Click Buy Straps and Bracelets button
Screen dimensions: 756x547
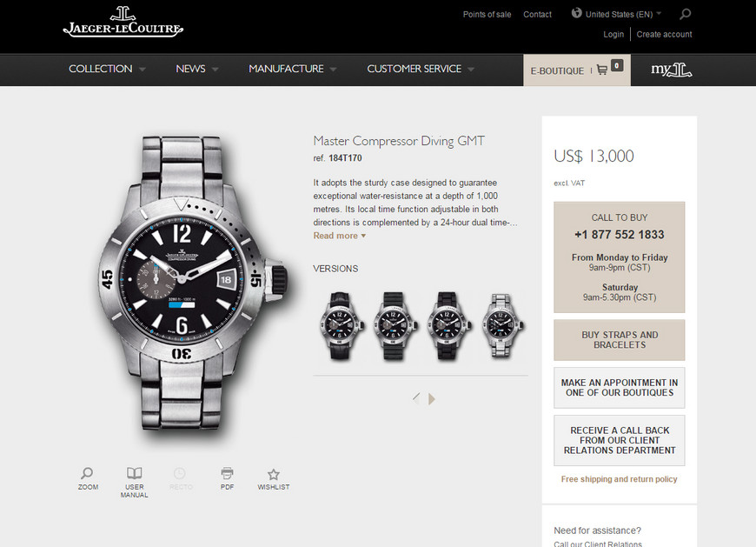tap(619, 340)
